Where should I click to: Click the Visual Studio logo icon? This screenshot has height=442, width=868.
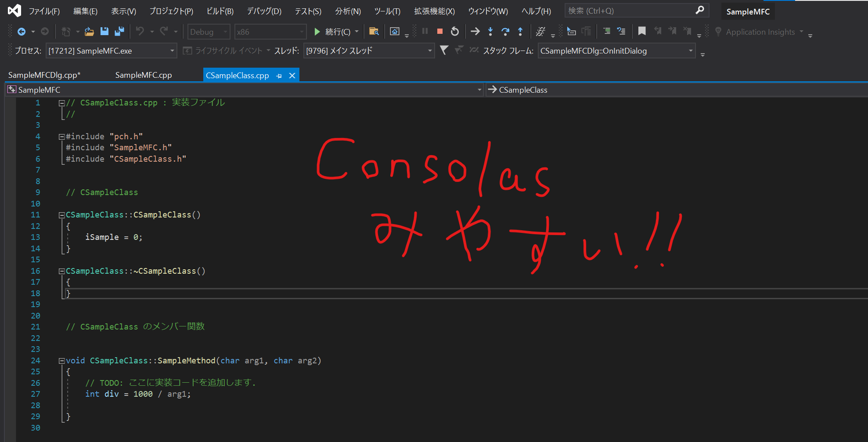(14, 11)
